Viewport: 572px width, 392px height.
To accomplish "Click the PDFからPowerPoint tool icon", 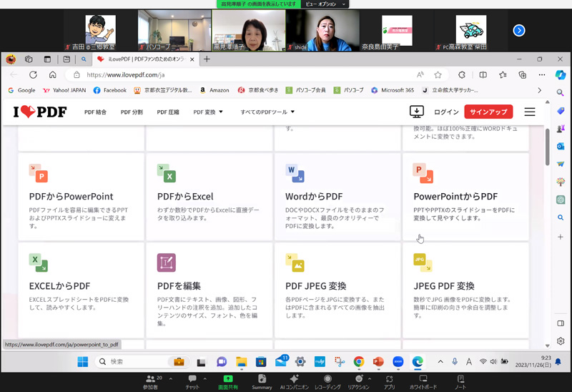I will coord(38,172).
